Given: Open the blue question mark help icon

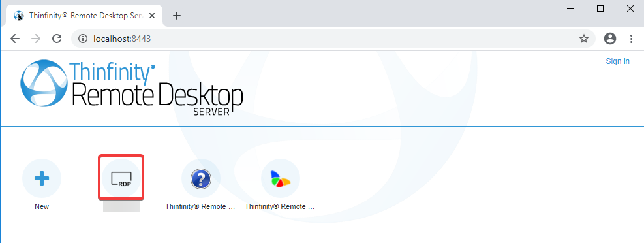Looking at the screenshot, I should (x=201, y=178).
